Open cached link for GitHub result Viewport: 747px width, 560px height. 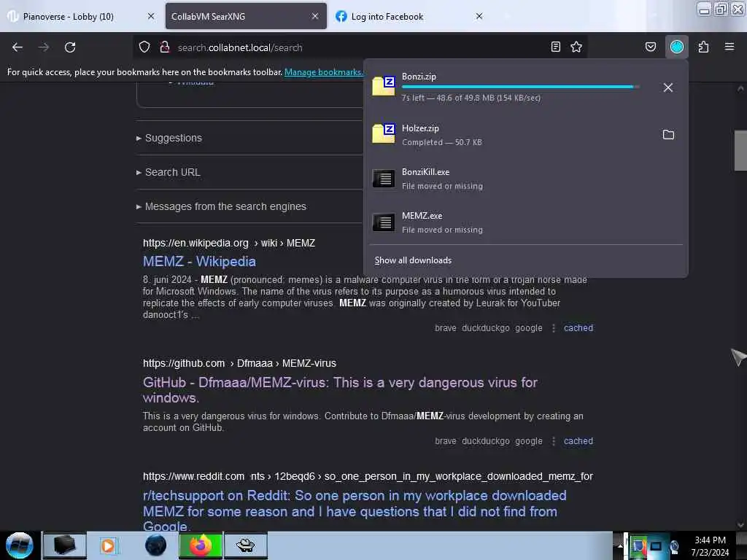(x=578, y=441)
